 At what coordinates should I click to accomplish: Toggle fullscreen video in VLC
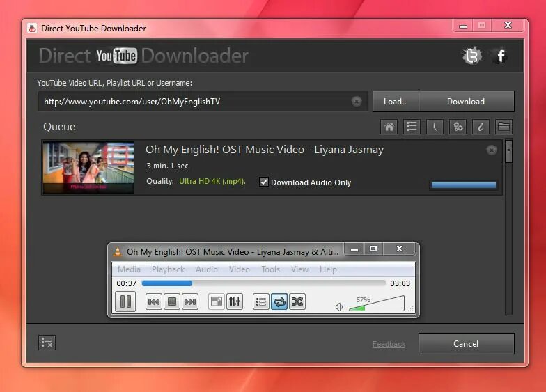(216, 301)
